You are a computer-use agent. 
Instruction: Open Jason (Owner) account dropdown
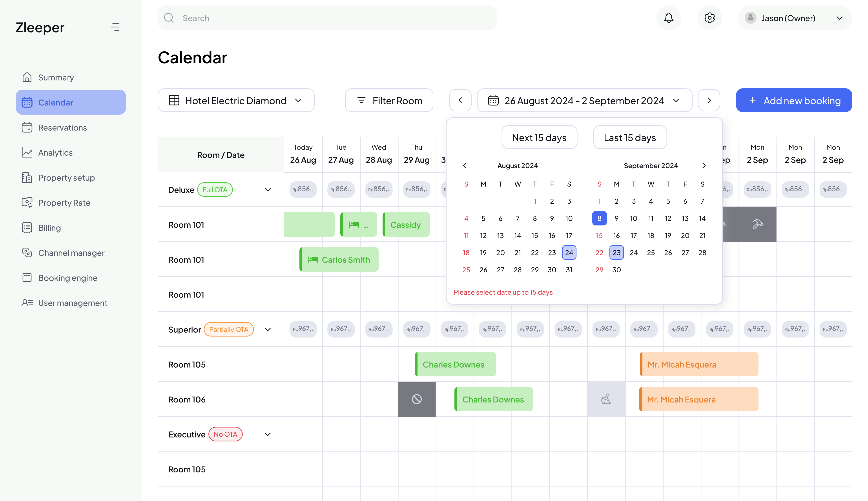(x=795, y=18)
